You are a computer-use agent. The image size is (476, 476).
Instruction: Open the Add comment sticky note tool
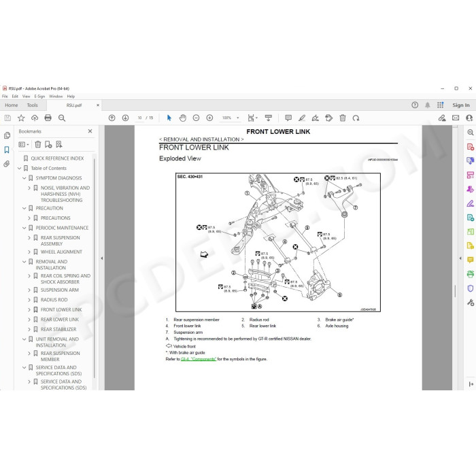tap(288, 118)
